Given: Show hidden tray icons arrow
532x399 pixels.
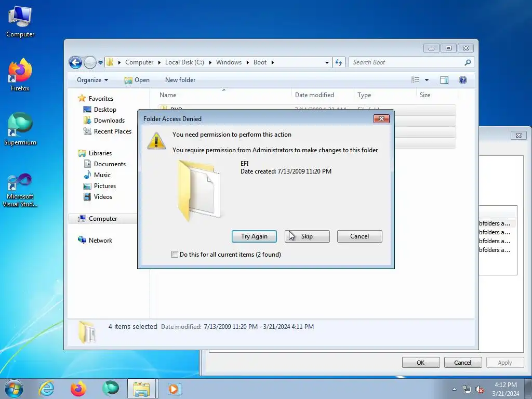Looking at the screenshot, I should pyautogui.click(x=454, y=389).
